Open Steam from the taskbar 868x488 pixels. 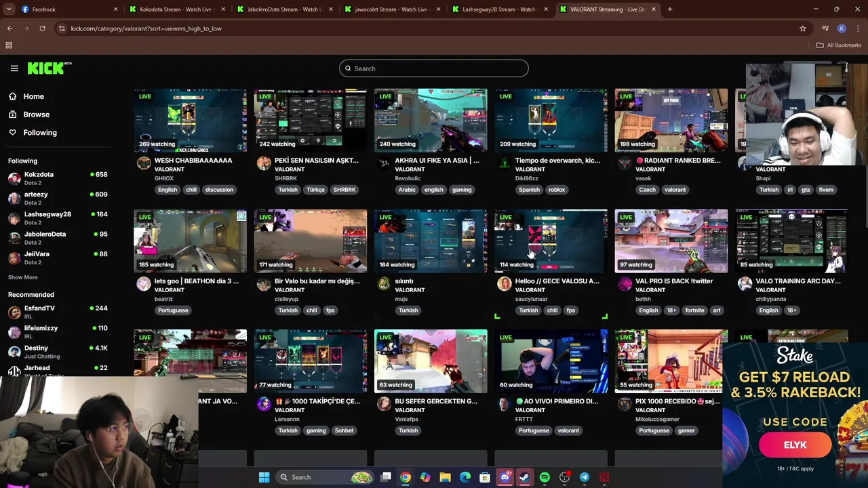click(524, 477)
